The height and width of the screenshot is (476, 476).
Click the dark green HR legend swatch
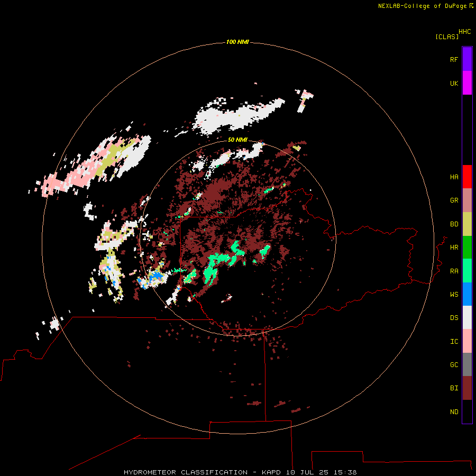point(467,248)
